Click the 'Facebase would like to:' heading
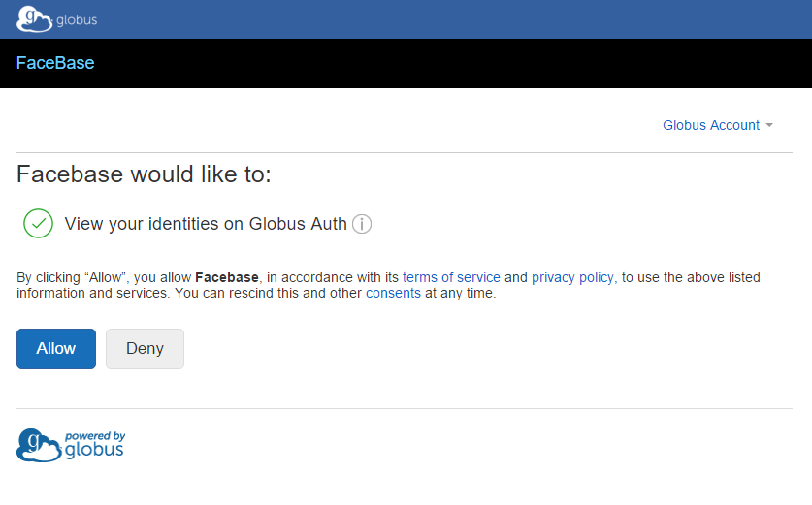Viewport: 812px width, 505px height. 144,174
